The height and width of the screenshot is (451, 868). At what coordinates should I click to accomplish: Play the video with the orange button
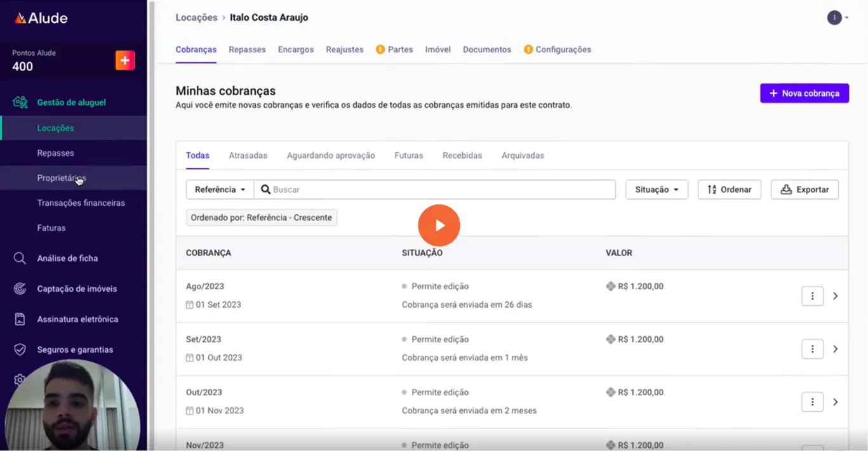pyautogui.click(x=439, y=225)
